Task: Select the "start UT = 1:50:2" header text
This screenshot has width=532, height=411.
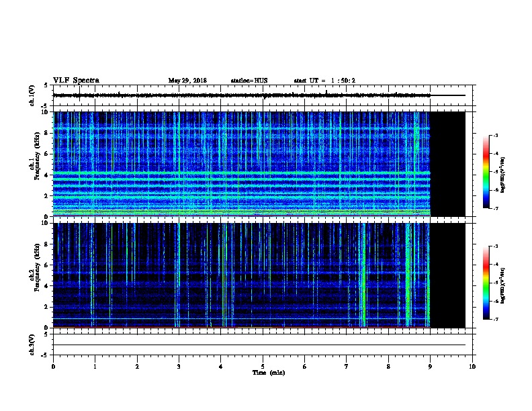Action: pyautogui.click(x=324, y=81)
